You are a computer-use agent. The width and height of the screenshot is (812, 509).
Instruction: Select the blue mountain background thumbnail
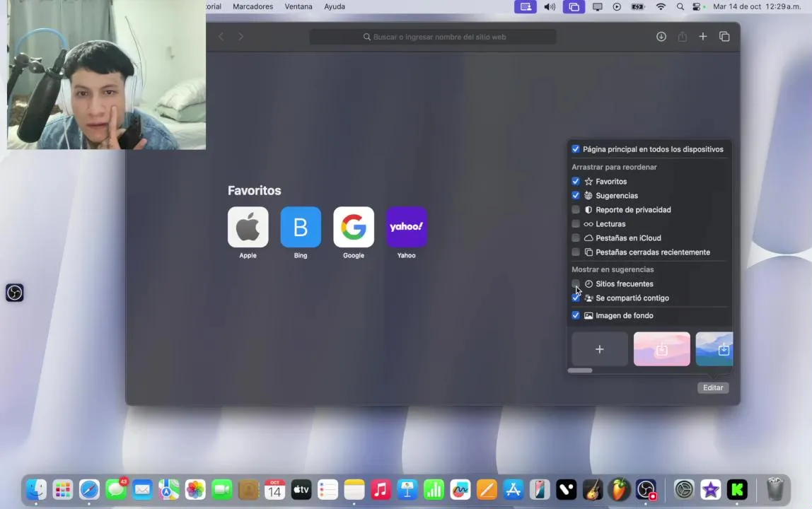click(714, 349)
